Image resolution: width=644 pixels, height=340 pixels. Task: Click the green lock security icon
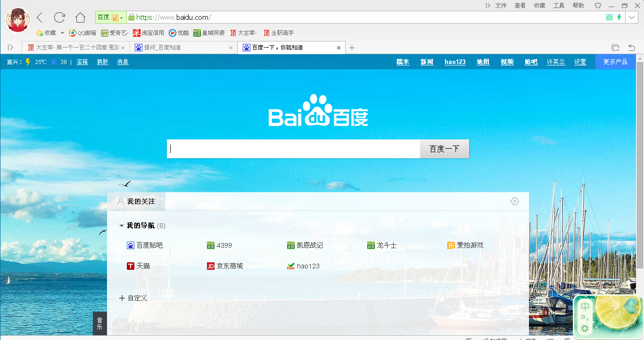131,17
